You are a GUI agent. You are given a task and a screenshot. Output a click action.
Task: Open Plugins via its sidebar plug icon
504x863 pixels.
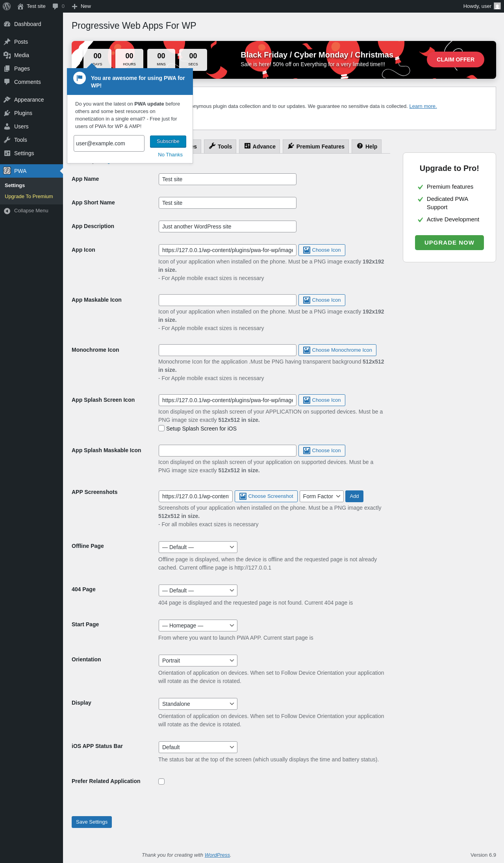[7, 113]
